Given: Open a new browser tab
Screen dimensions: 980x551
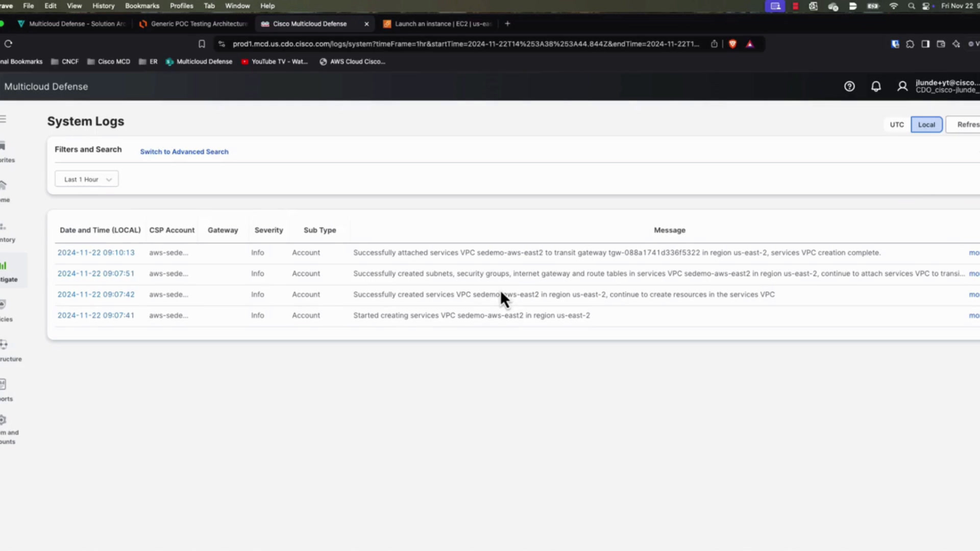Looking at the screenshot, I should coord(507,23).
